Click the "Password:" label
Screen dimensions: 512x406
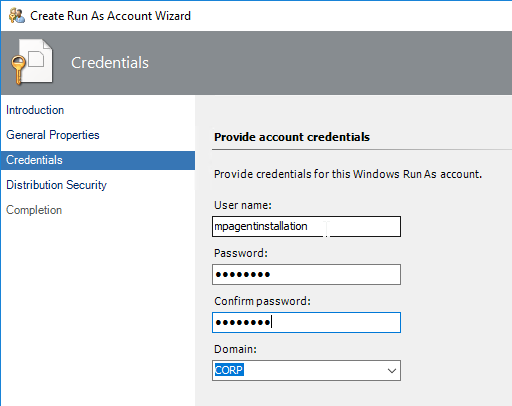(x=241, y=253)
